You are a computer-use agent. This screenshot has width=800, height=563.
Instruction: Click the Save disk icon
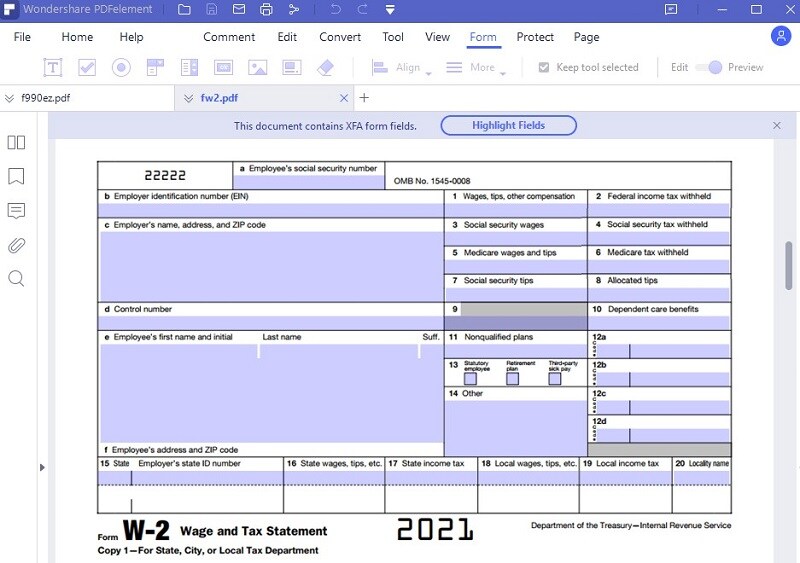[x=212, y=9]
